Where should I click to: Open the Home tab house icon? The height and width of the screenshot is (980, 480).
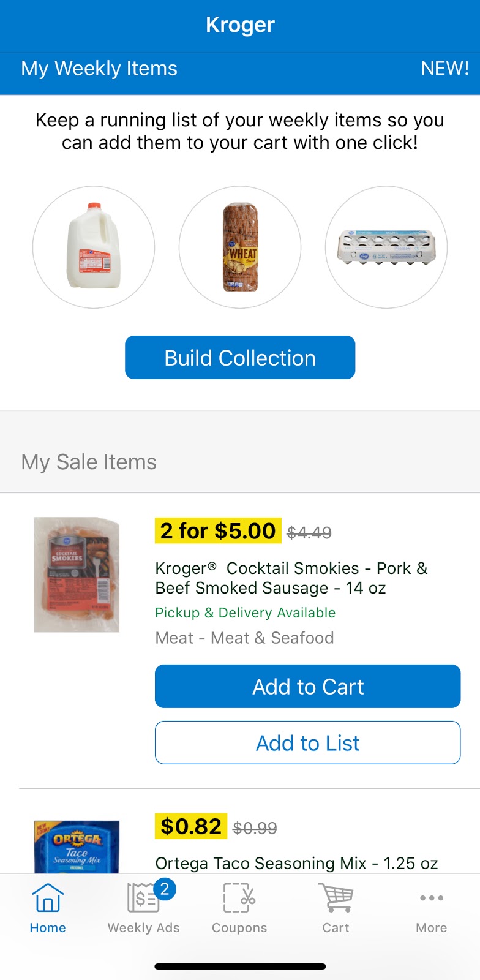pyautogui.click(x=48, y=898)
